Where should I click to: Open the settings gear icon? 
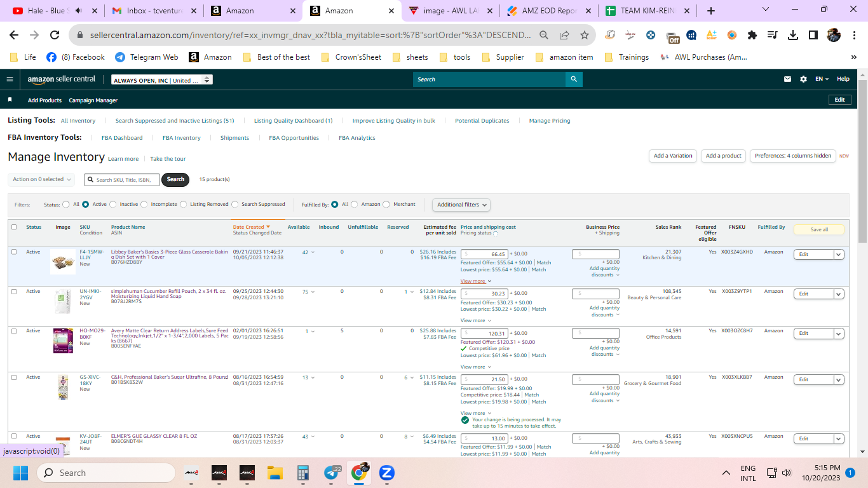click(803, 79)
